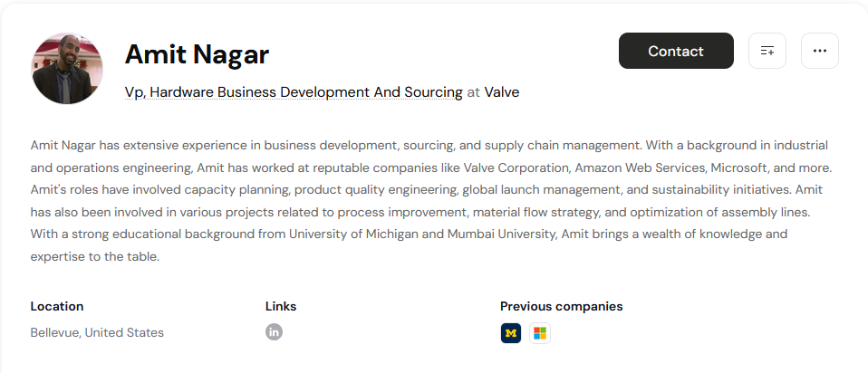The image size is (868, 373).
Task: Select the University of Michigan logo
Action: coord(511,333)
